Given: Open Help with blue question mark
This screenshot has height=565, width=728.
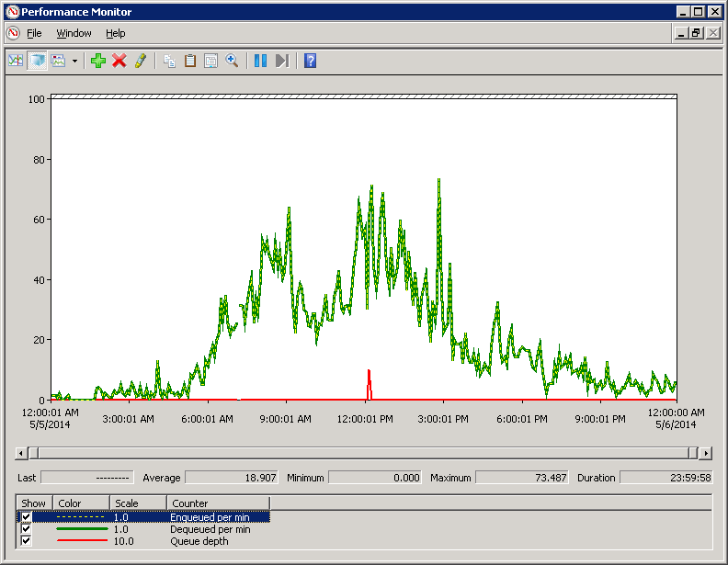Looking at the screenshot, I should coord(310,61).
